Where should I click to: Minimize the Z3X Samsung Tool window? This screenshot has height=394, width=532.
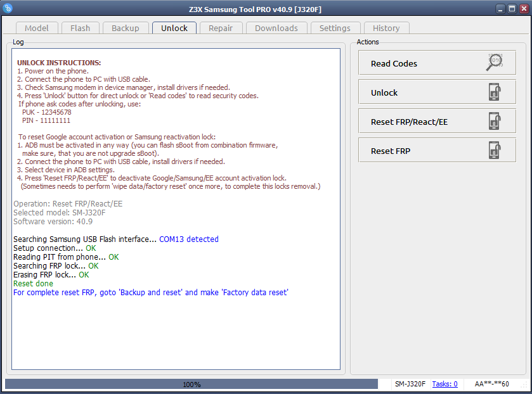[x=500, y=9]
